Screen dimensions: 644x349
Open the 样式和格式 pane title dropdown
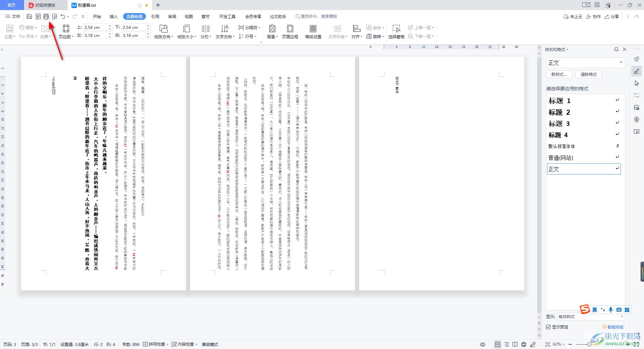557,49
